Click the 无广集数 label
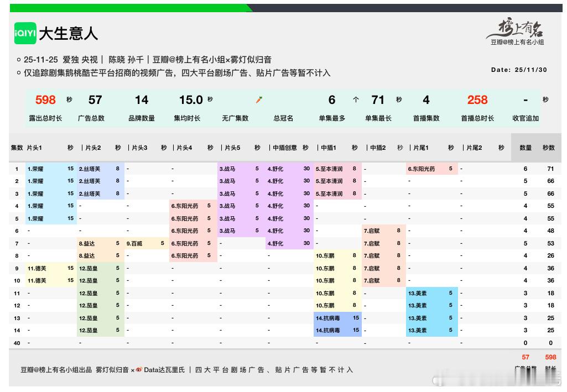567x392 pixels. click(236, 118)
